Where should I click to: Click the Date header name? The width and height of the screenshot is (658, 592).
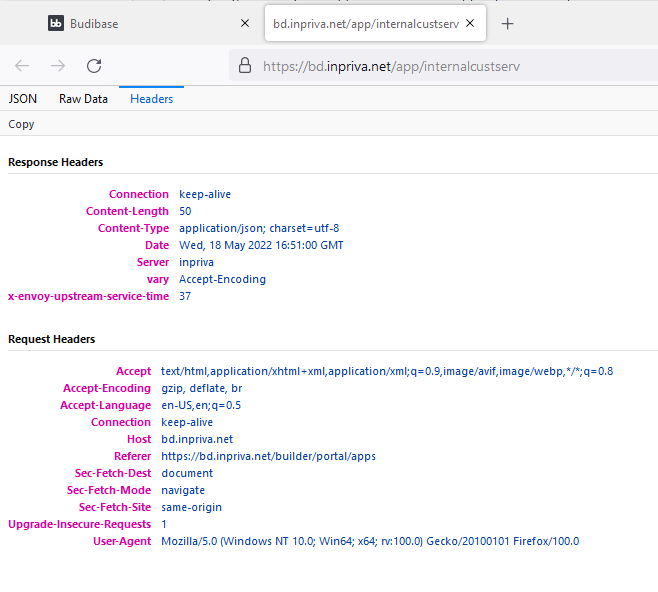(x=157, y=245)
